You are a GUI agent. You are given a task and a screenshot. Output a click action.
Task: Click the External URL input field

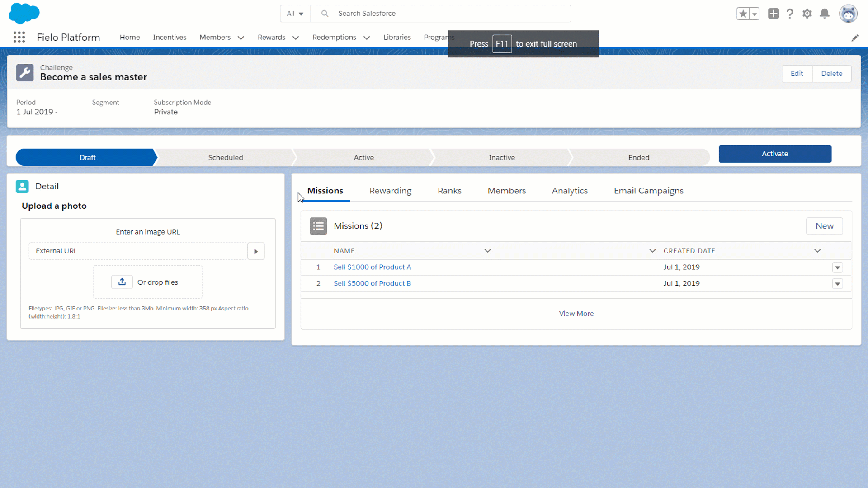[138, 251]
